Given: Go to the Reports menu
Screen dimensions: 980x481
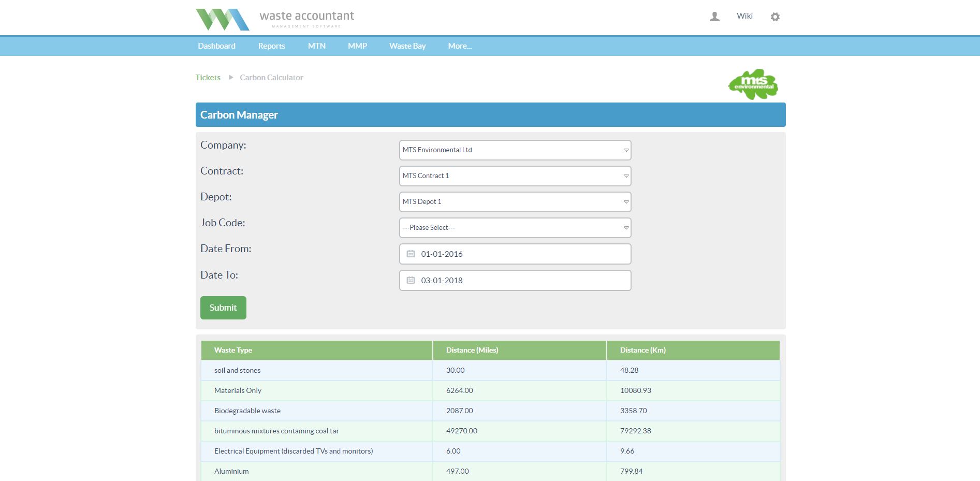Looking at the screenshot, I should coord(271,46).
